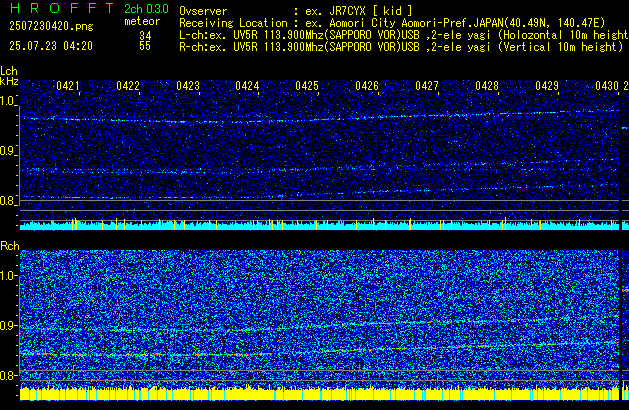Click time marker 0424
The image size is (629, 410).
[x=247, y=86]
